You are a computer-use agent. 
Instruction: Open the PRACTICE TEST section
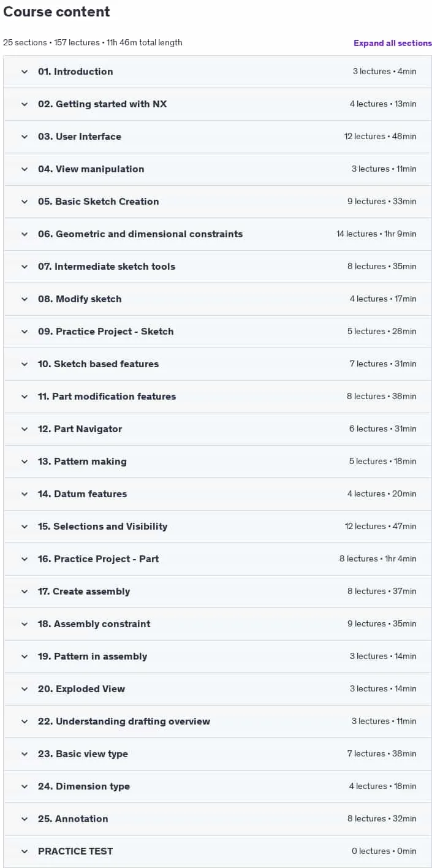point(218,851)
